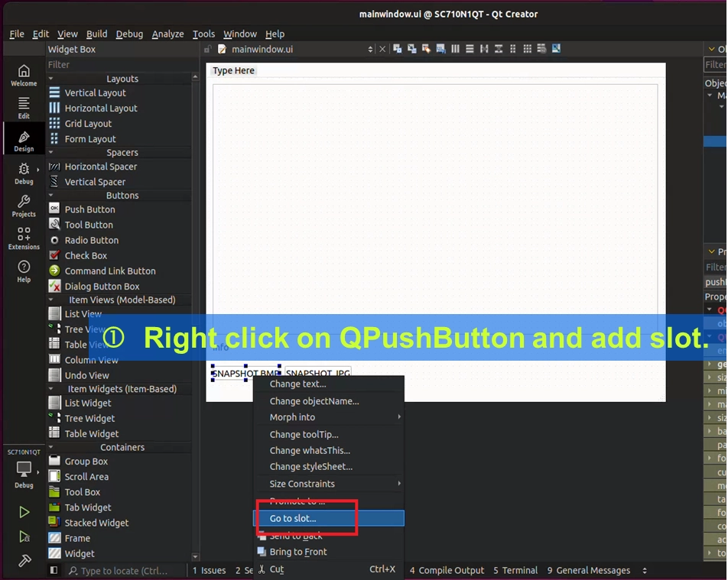
Task: Close mainwindow.ui with the X icon
Action: 382,49
